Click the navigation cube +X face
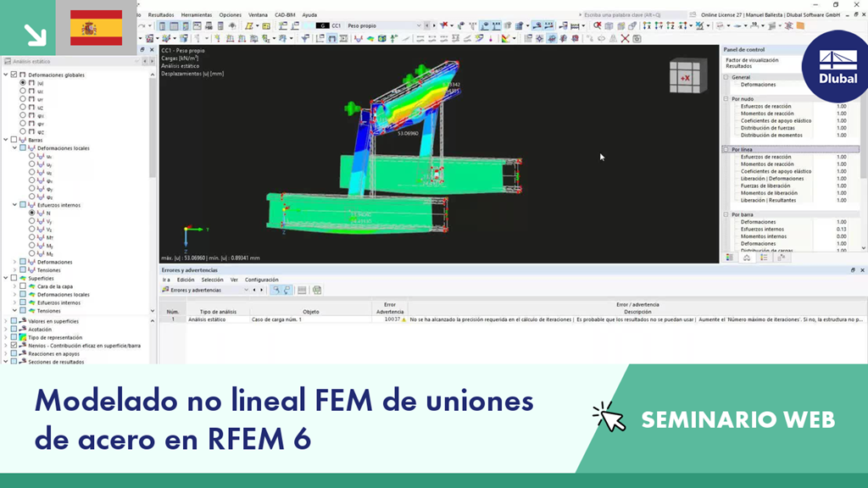 pyautogui.click(x=685, y=78)
